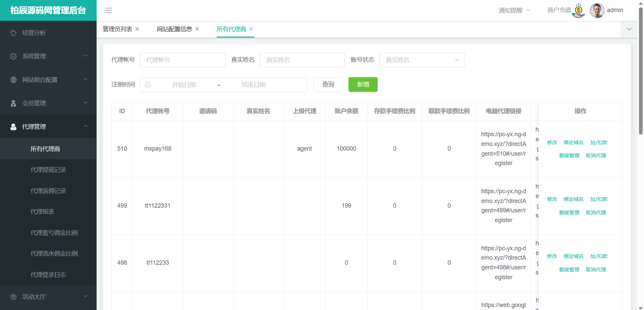Click the 商户充值 coin hand icon
This screenshot has height=310, width=644.
(578, 11)
